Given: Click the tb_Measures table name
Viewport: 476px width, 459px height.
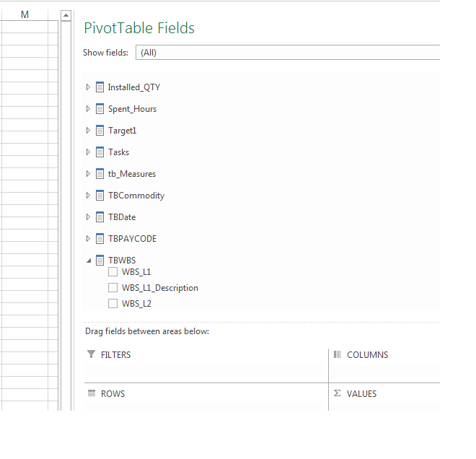Looking at the screenshot, I should click(x=132, y=174).
